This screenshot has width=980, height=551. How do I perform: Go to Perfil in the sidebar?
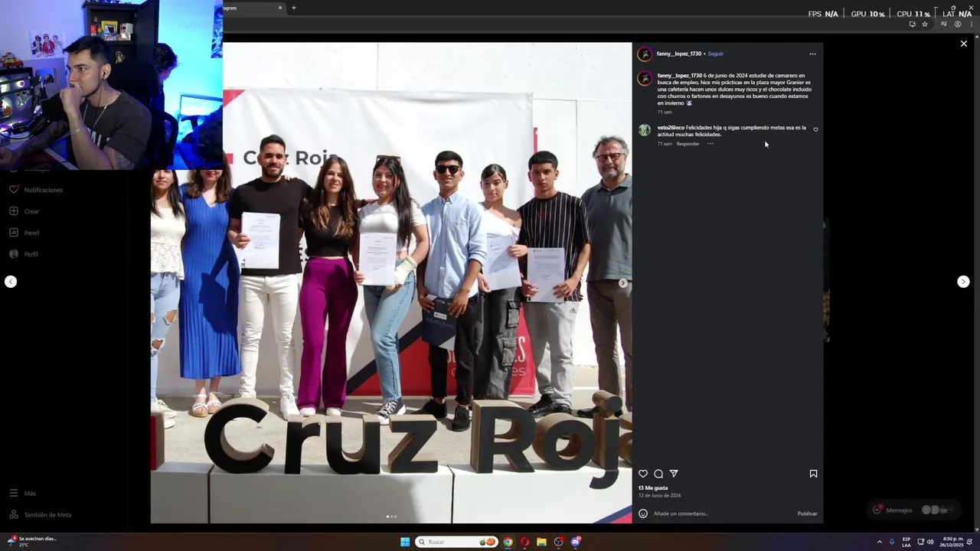pos(23,254)
